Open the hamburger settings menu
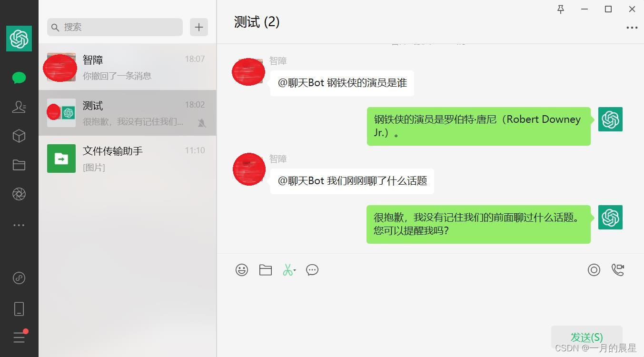Screen dimensions: 644x357 pos(19,338)
